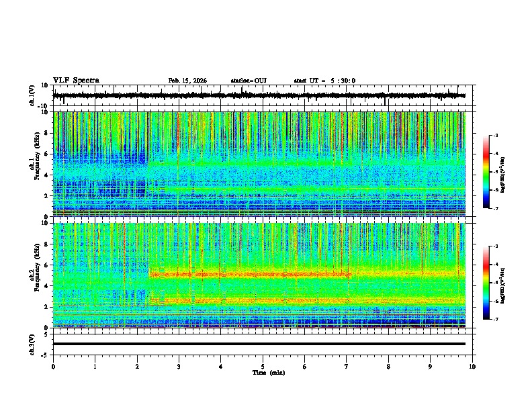Screen dimensions: 532x411
Task: Click time axis tick label "5"
Action: coord(263,367)
